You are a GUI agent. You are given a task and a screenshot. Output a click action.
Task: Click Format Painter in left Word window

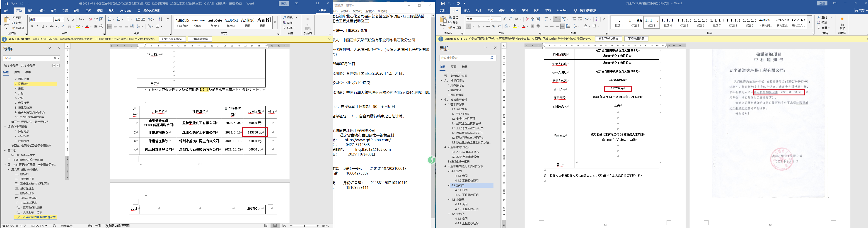pyautogui.click(x=18, y=28)
